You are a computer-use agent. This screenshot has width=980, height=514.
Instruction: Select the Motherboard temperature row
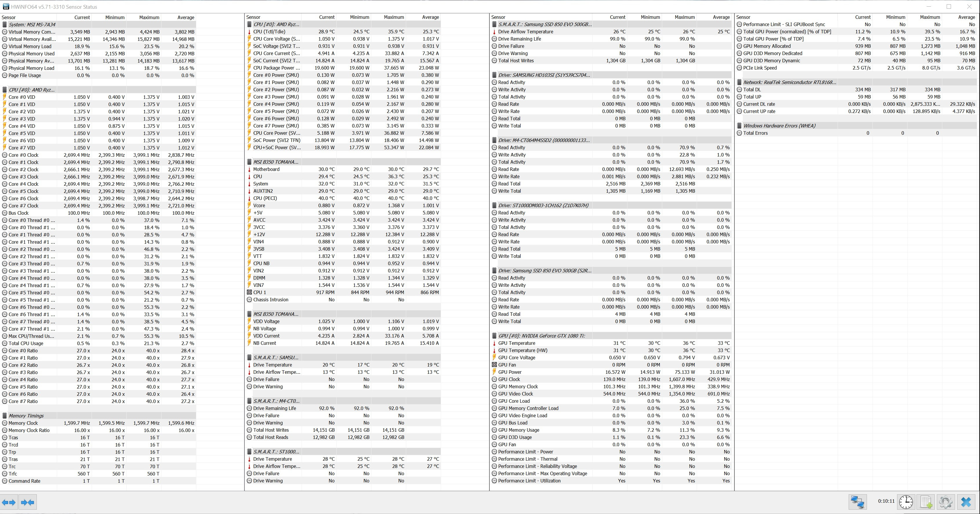pos(266,169)
